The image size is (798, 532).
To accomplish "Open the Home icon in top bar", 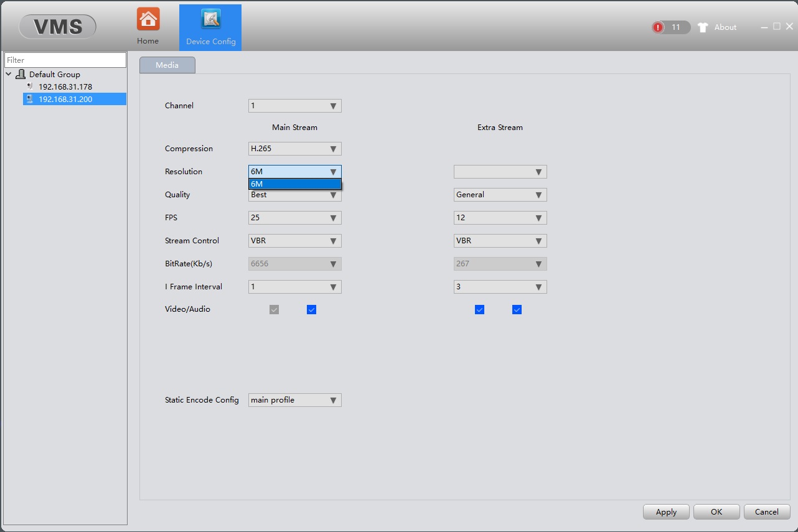I will point(148,20).
